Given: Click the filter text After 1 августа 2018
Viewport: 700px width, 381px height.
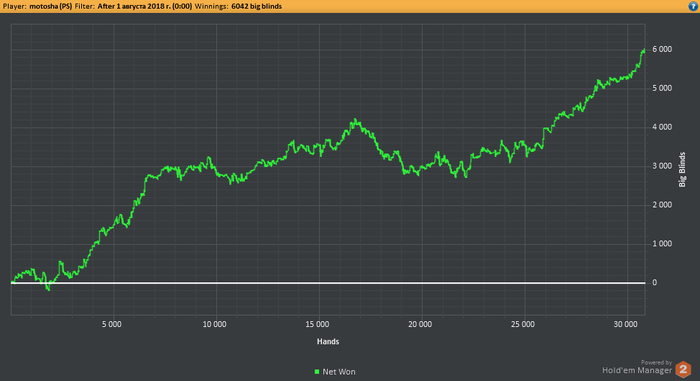Looking at the screenshot, I should pos(145,6).
